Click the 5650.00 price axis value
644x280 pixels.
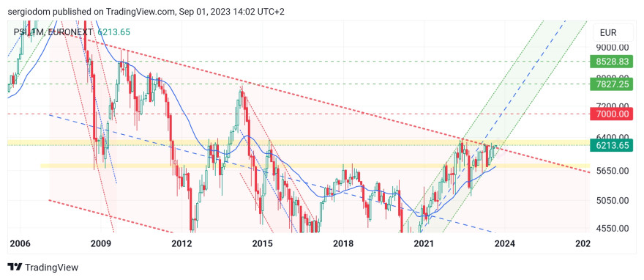click(x=612, y=170)
